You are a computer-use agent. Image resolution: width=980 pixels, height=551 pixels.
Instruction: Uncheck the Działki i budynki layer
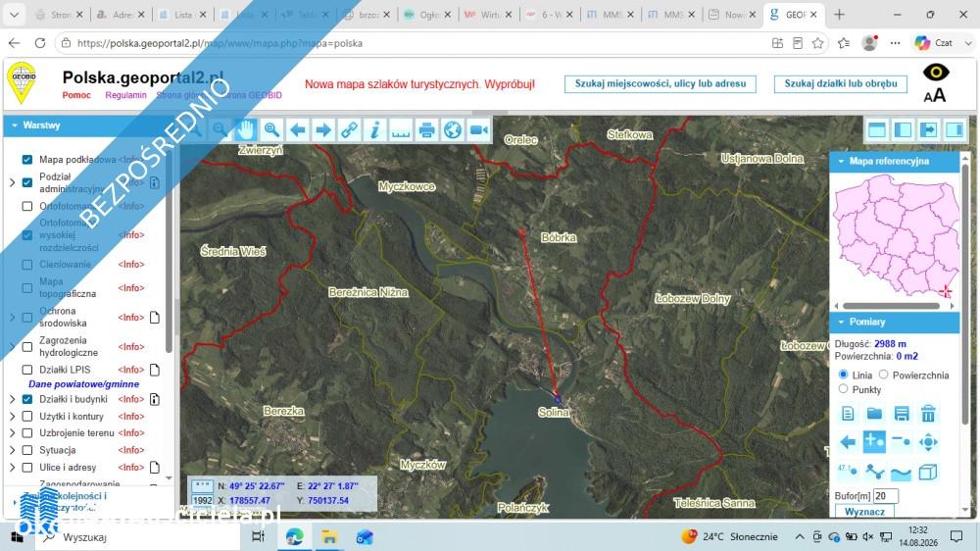coord(26,399)
